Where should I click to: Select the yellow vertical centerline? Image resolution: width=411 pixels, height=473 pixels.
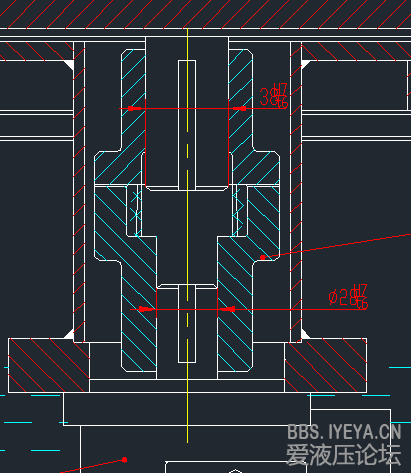[187, 235]
